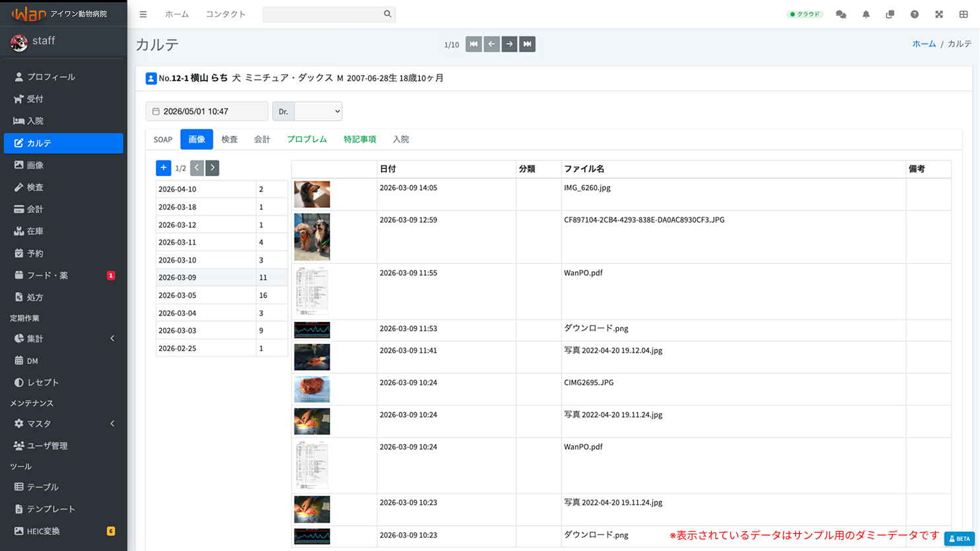Add a new image with plus button
Screen dimensions: 980x551
pyautogui.click(x=164, y=168)
